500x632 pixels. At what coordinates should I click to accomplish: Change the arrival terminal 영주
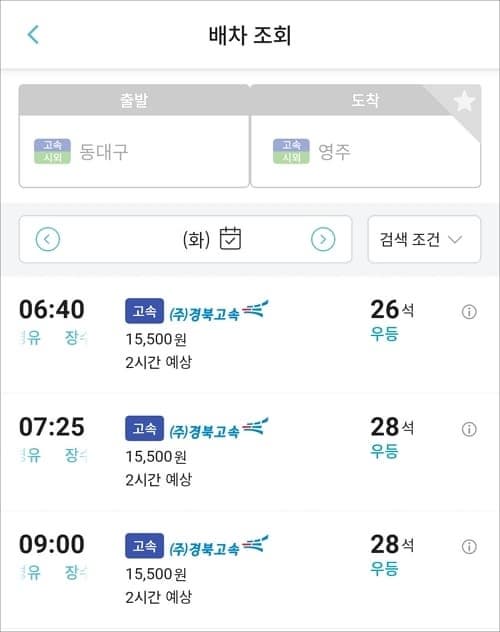tap(365, 152)
